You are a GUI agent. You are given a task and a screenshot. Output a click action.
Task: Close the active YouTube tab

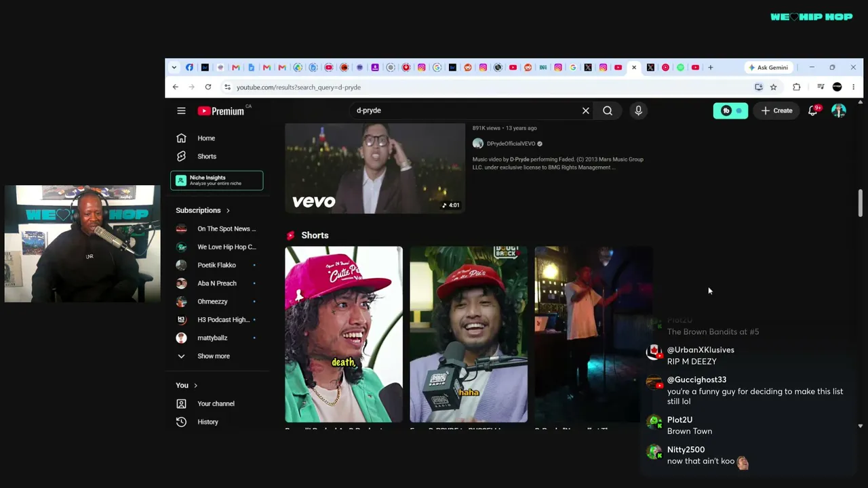click(x=634, y=67)
